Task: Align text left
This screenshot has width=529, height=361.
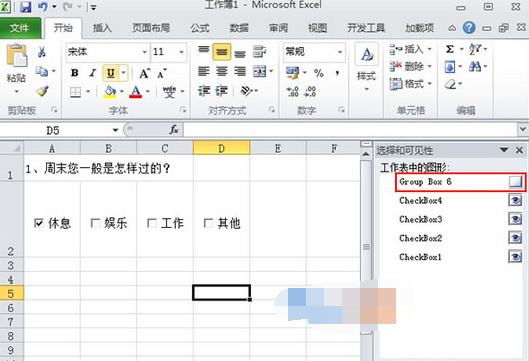Action: pos(203,71)
